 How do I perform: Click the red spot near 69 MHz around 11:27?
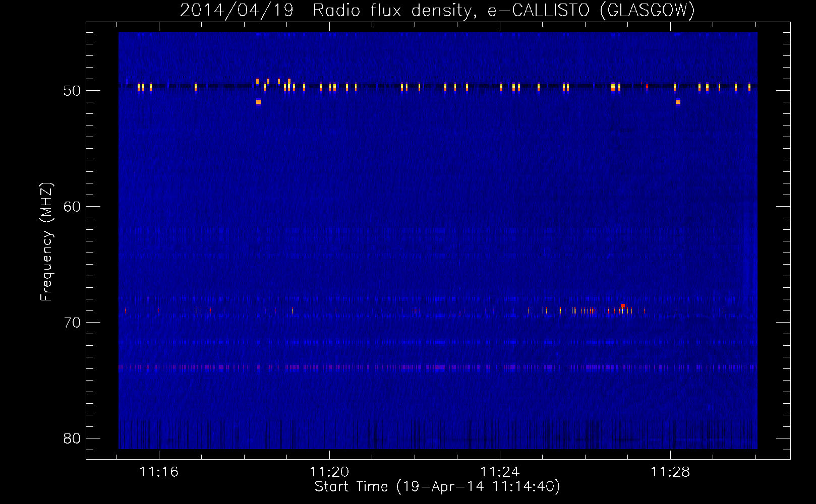click(x=623, y=306)
